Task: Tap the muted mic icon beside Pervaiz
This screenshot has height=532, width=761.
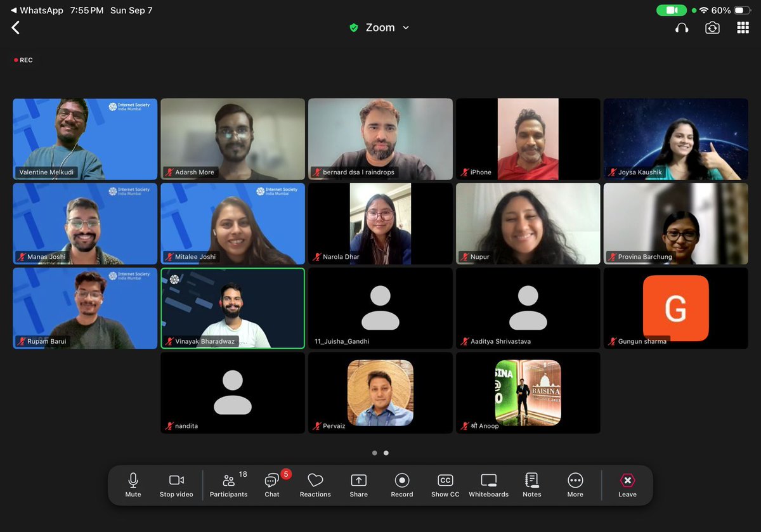Action: 317,426
